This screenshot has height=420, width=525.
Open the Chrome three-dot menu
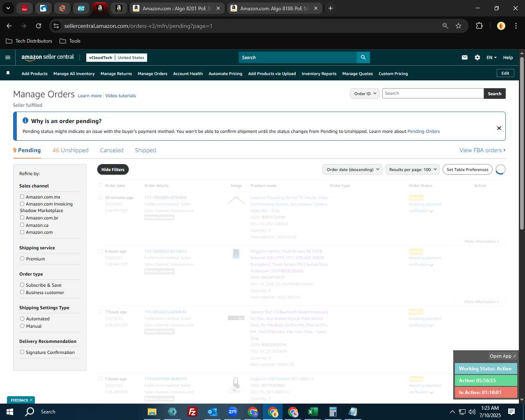point(515,26)
